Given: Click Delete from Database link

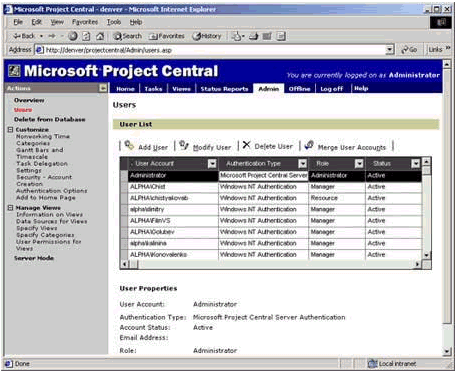Looking at the screenshot, I should (50, 119).
